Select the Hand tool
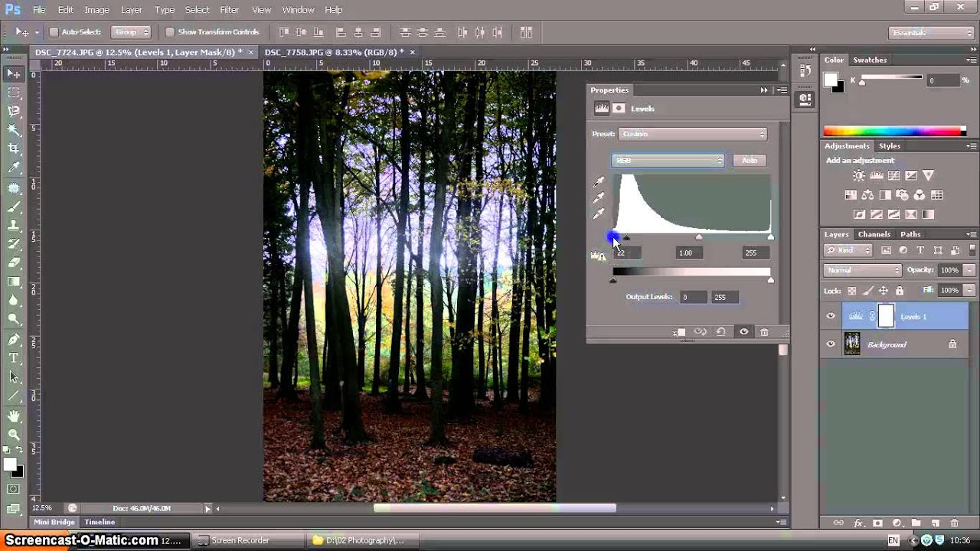The height and width of the screenshot is (551, 980). [x=14, y=416]
